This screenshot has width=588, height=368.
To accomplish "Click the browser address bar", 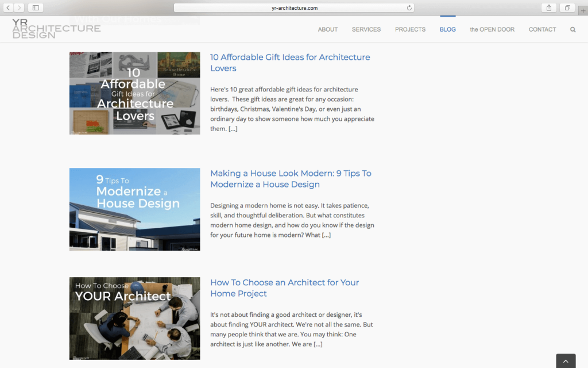I will (294, 7).
